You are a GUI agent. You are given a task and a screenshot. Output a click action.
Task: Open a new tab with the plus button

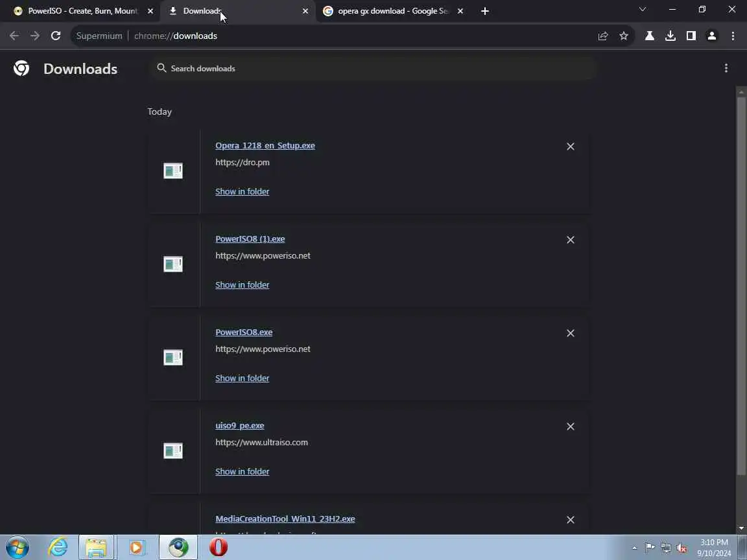coord(484,11)
